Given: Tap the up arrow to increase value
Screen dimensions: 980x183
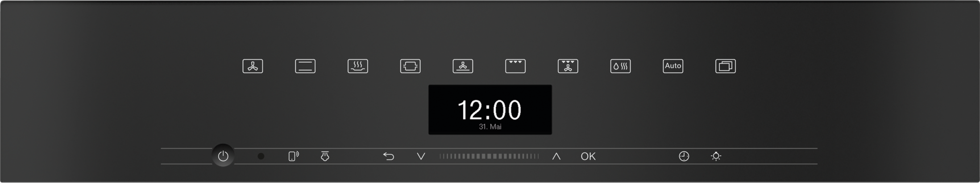Looking at the screenshot, I should point(556,156).
